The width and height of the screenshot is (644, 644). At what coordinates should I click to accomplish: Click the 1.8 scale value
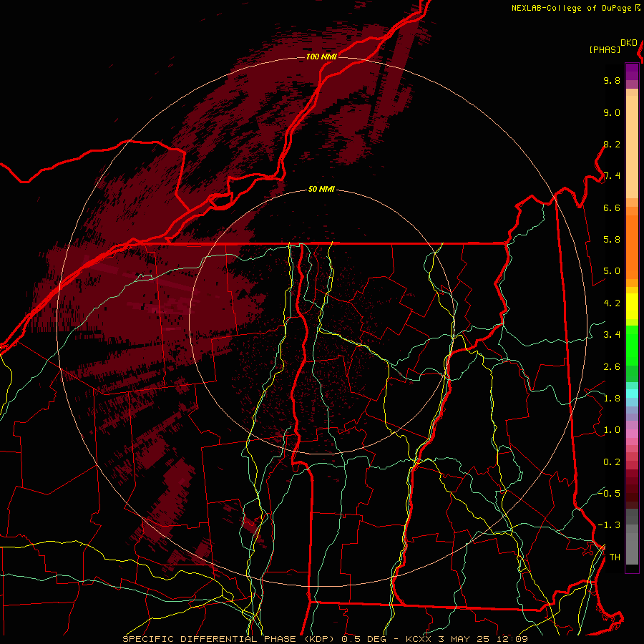click(612, 399)
